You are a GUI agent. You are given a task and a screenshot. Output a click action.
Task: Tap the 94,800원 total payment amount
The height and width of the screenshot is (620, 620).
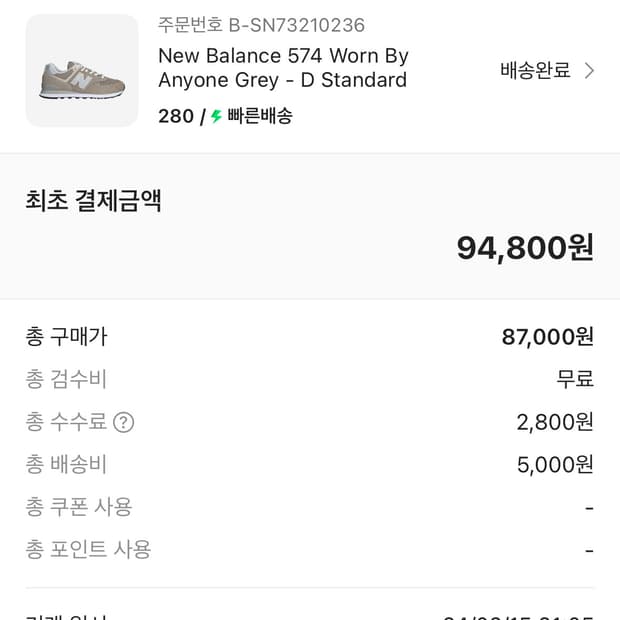(525, 247)
